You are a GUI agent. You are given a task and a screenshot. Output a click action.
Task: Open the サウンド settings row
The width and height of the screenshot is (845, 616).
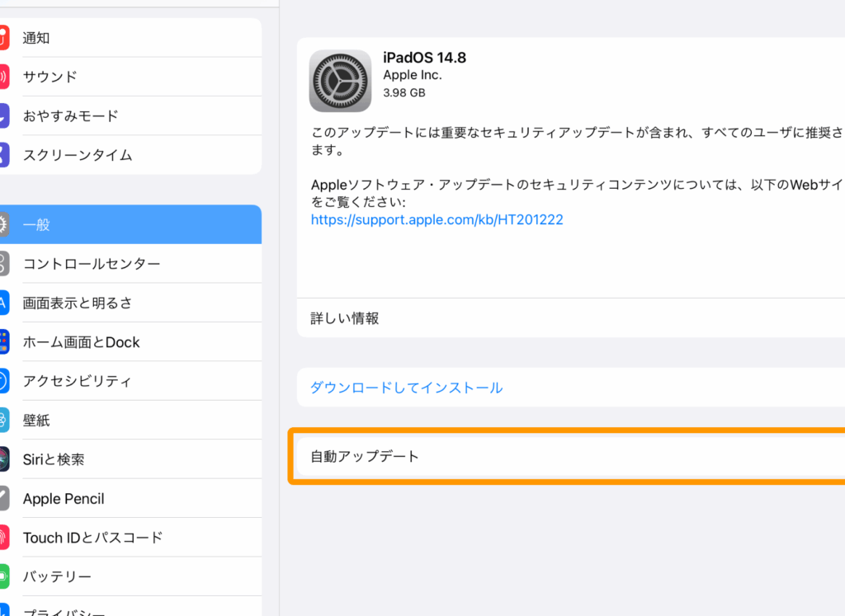(131, 77)
